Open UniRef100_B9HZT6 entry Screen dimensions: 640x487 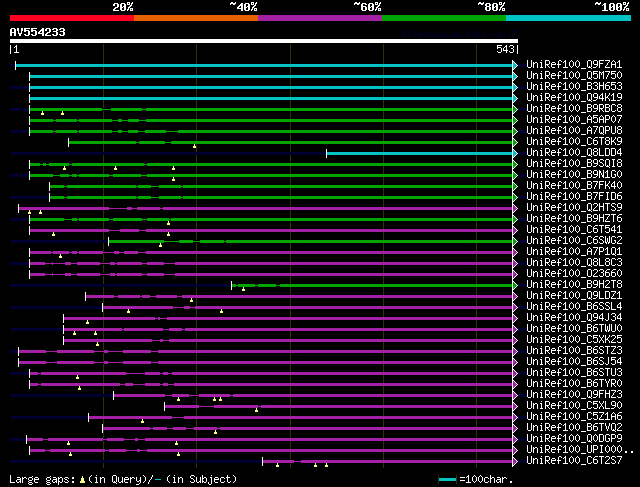pyautogui.click(x=574, y=219)
